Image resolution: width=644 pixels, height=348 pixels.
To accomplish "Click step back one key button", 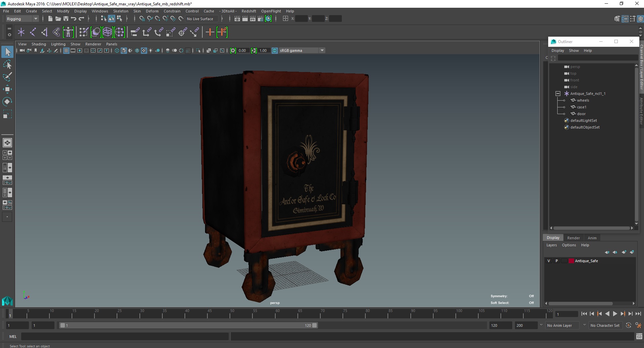I will tap(600, 314).
